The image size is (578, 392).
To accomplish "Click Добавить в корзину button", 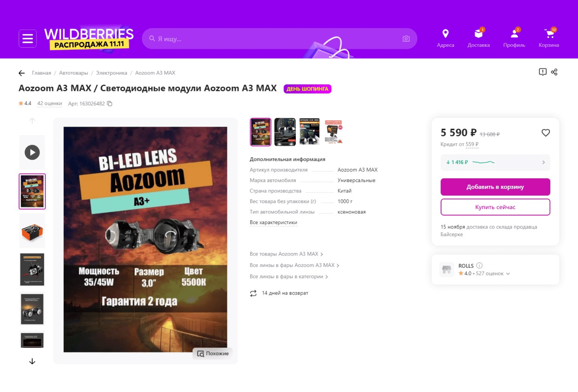I will coord(496,187).
